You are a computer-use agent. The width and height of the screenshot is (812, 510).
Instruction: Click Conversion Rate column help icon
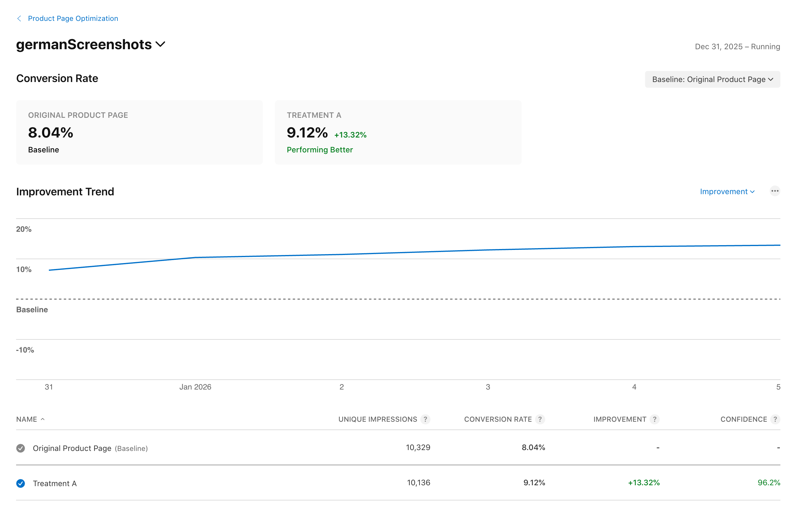[540, 419]
